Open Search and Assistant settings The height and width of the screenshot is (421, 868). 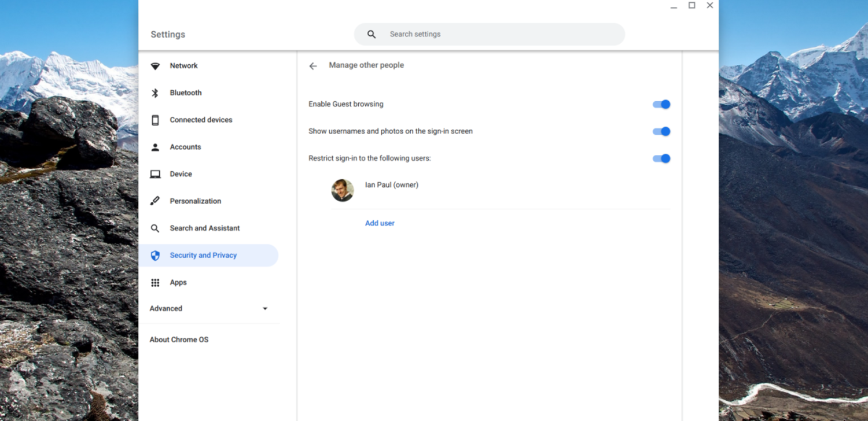(x=208, y=228)
